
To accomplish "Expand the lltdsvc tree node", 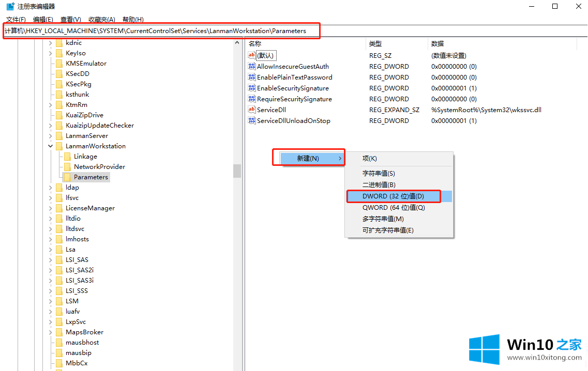I will [x=50, y=228].
